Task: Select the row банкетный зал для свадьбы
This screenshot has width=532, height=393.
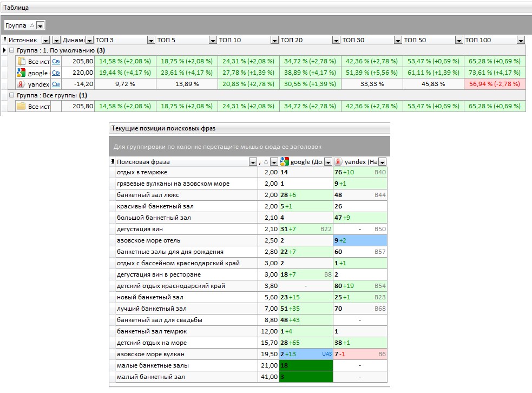Action: pos(248,320)
